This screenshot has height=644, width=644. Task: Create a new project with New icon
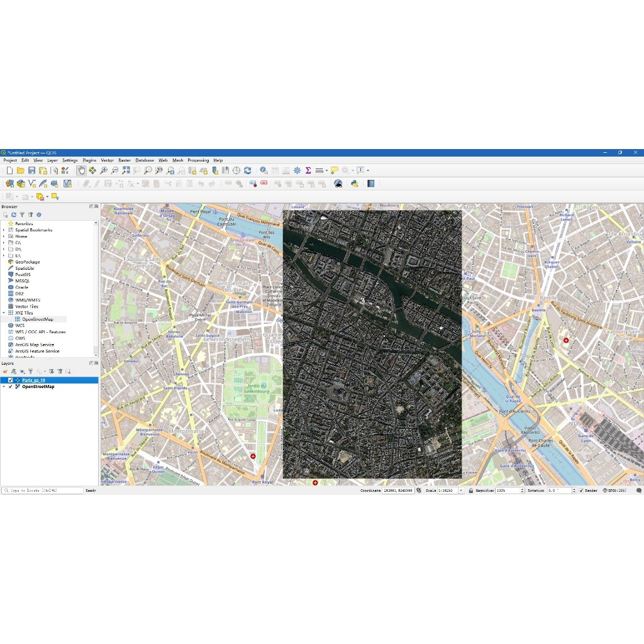[9, 170]
